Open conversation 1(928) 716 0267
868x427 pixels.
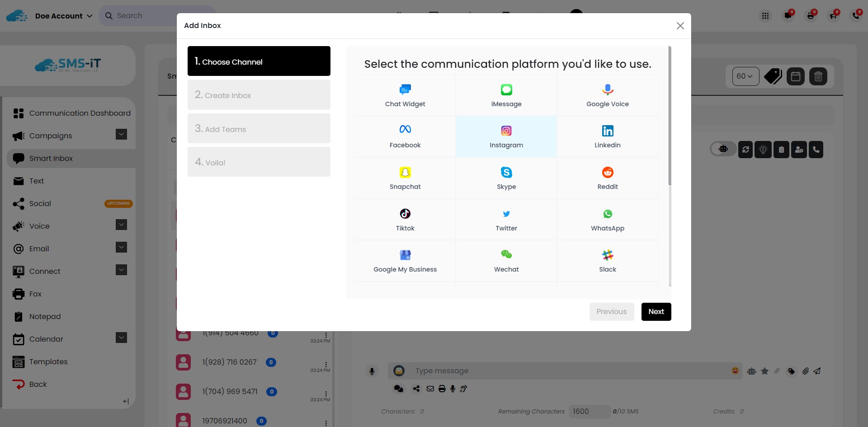point(229,362)
